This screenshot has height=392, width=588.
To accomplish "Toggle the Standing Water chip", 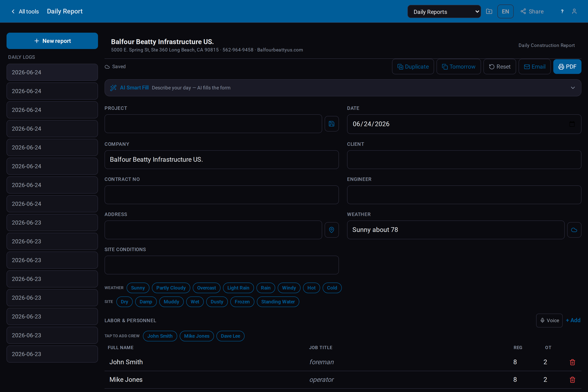I will [x=278, y=302].
